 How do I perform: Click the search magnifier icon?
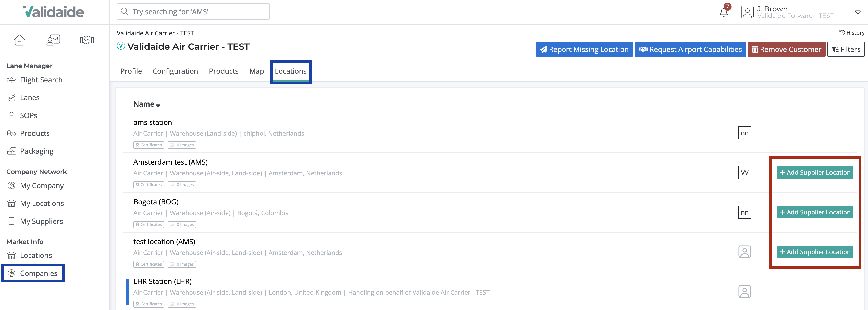125,11
